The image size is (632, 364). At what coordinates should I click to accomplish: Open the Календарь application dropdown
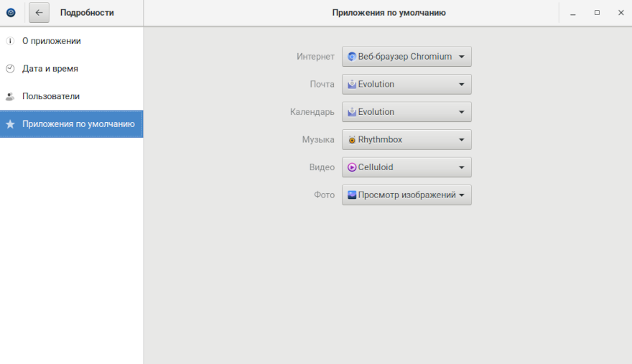tap(406, 112)
